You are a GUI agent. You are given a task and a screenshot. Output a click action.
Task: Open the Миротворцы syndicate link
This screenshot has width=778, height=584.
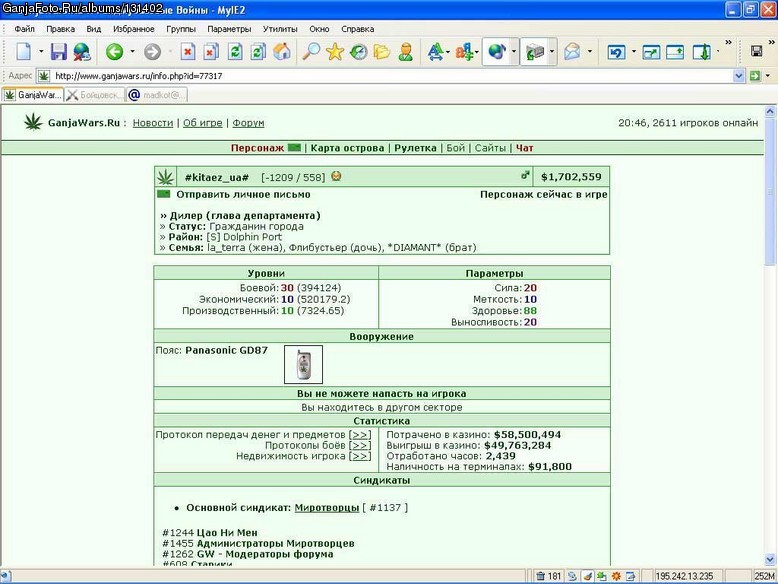326,508
